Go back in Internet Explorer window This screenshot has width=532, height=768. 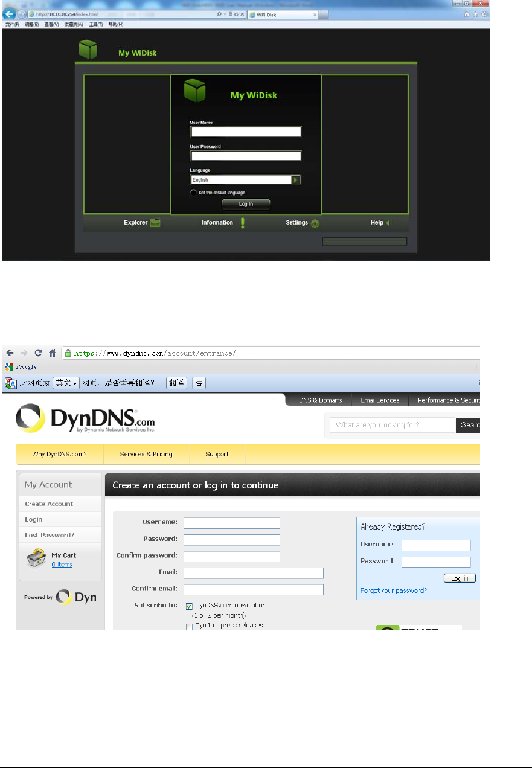tap(9, 14)
